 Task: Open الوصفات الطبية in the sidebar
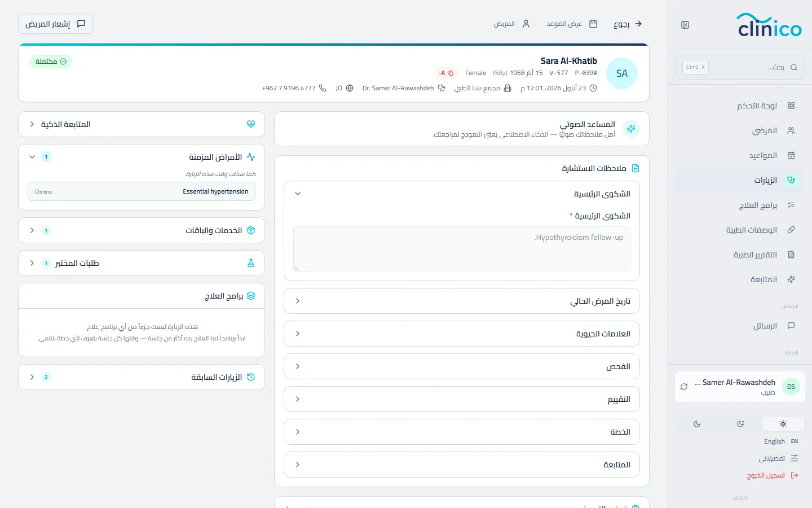[x=740, y=230]
